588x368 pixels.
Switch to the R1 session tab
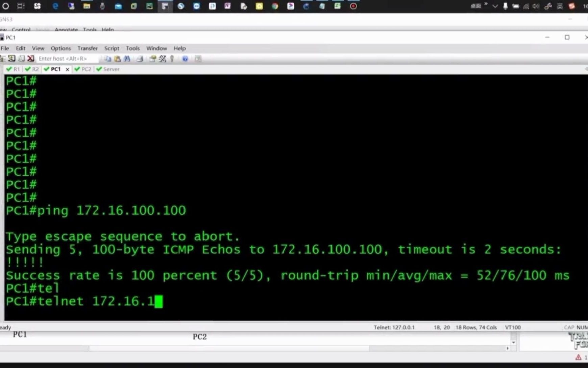coord(14,69)
